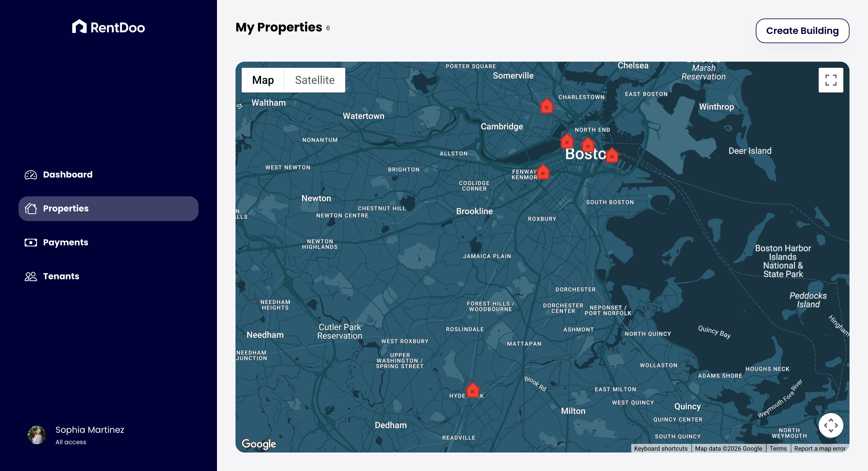This screenshot has width=868, height=471.
Task: Click the Dorchester label on the map
Action: tap(575, 290)
